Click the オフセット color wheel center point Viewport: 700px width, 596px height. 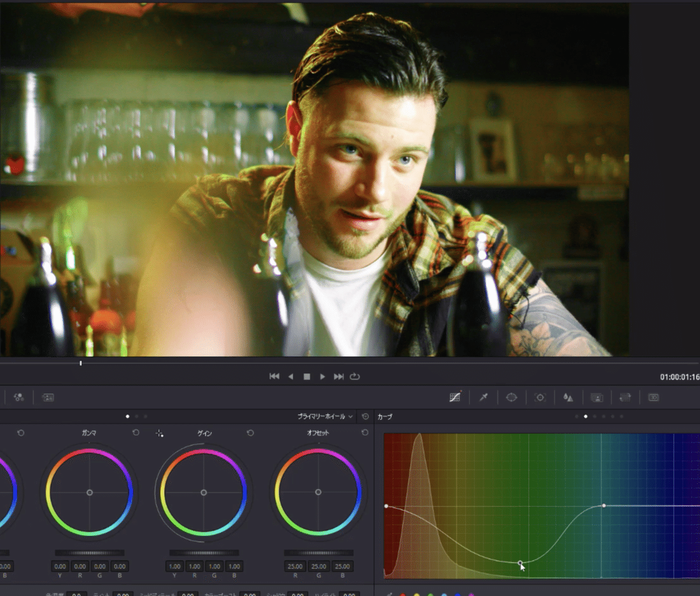point(318,493)
